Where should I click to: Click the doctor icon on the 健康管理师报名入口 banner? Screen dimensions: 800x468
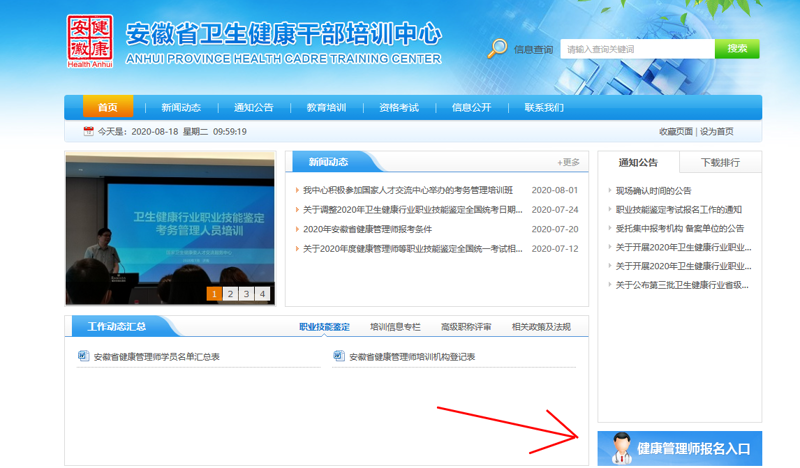coord(621,448)
